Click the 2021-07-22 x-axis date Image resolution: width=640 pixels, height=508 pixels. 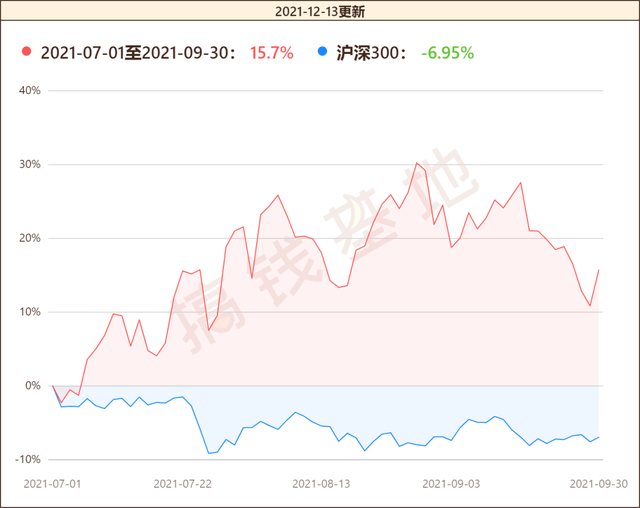point(182,484)
